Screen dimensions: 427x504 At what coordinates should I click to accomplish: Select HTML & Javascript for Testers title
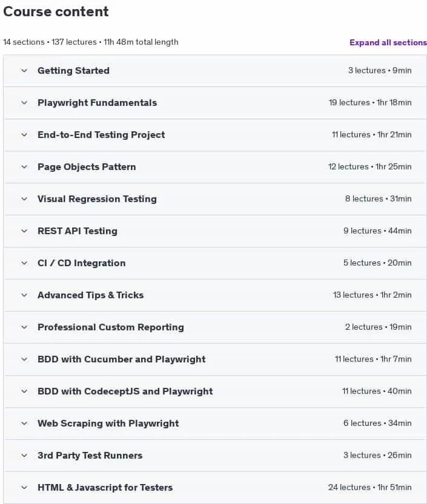pos(105,488)
